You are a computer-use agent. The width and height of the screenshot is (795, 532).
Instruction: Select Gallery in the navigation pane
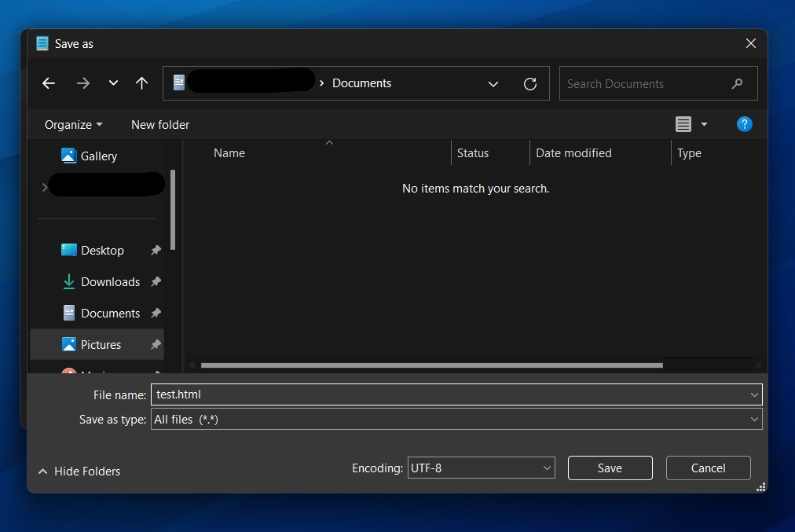click(99, 156)
